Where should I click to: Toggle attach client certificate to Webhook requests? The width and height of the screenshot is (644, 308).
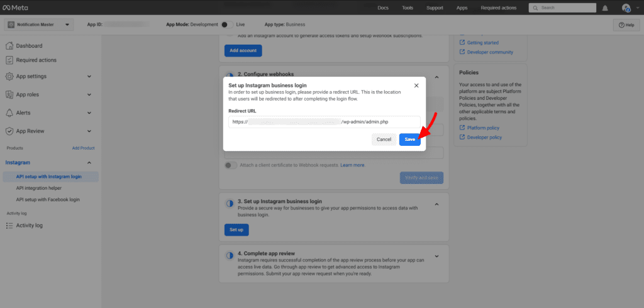[231, 165]
